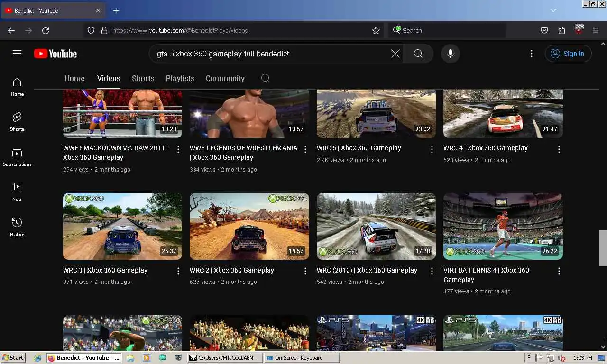
Task: Open the You section in sidebar
Action: pyautogui.click(x=17, y=192)
